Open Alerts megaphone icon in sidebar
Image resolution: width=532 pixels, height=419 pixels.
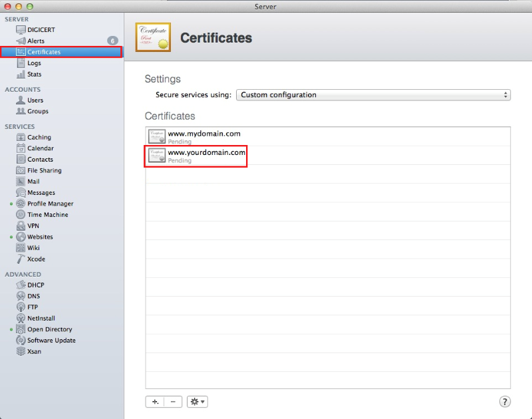tap(21, 41)
